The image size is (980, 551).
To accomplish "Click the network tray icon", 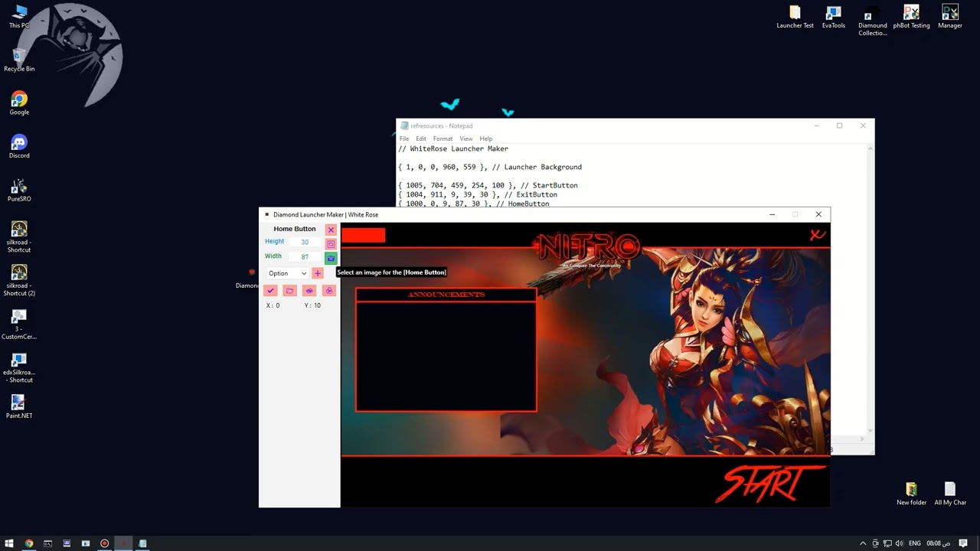I will pos(886,543).
